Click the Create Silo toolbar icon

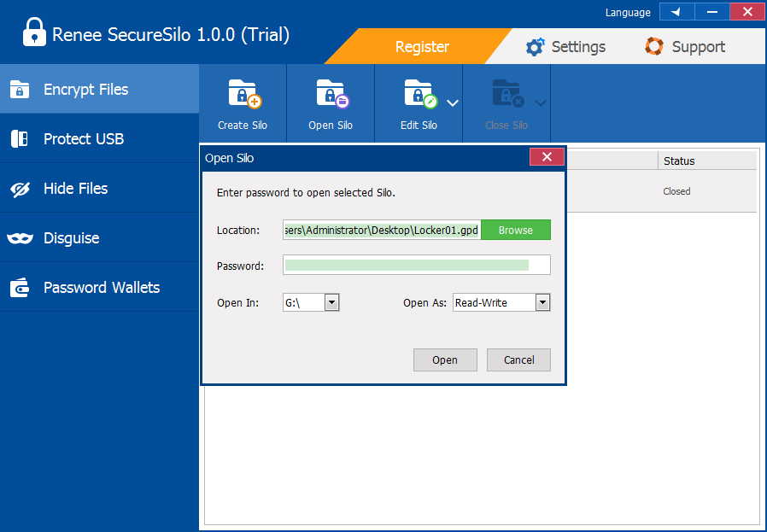(x=243, y=94)
